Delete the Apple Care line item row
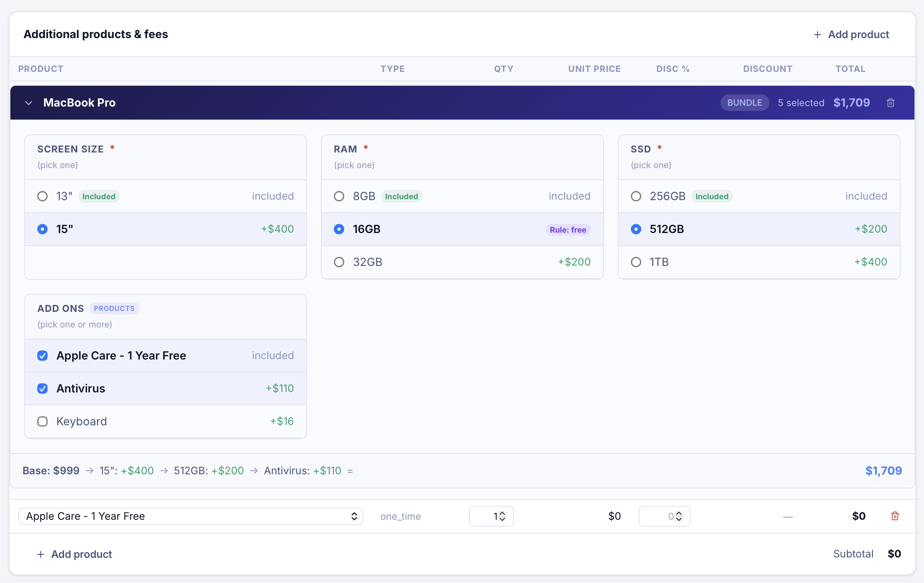This screenshot has width=924, height=583. pos(895,516)
